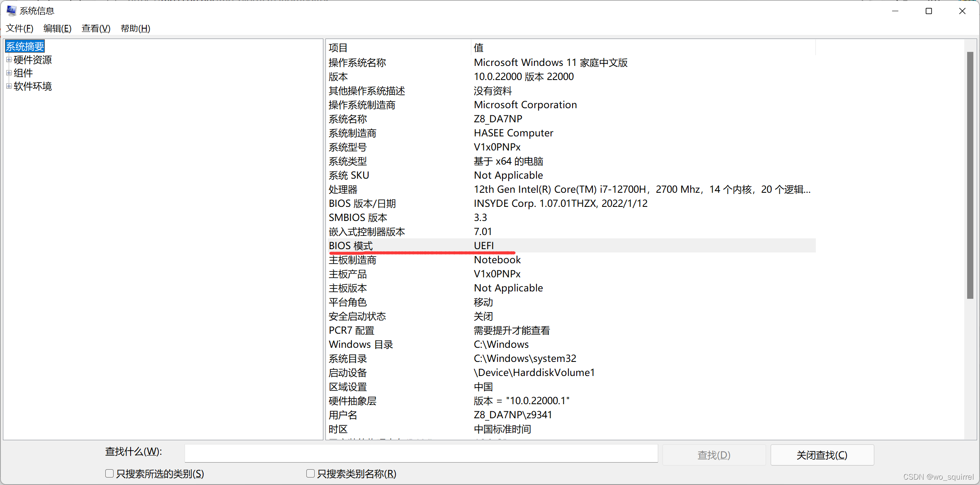The width and height of the screenshot is (980, 485).
Task: Click the 查找(D) button
Action: click(713, 455)
